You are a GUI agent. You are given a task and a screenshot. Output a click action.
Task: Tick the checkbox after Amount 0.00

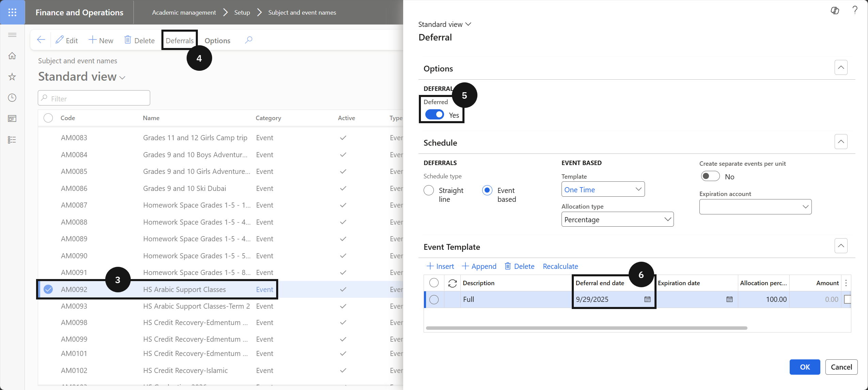(848, 299)
